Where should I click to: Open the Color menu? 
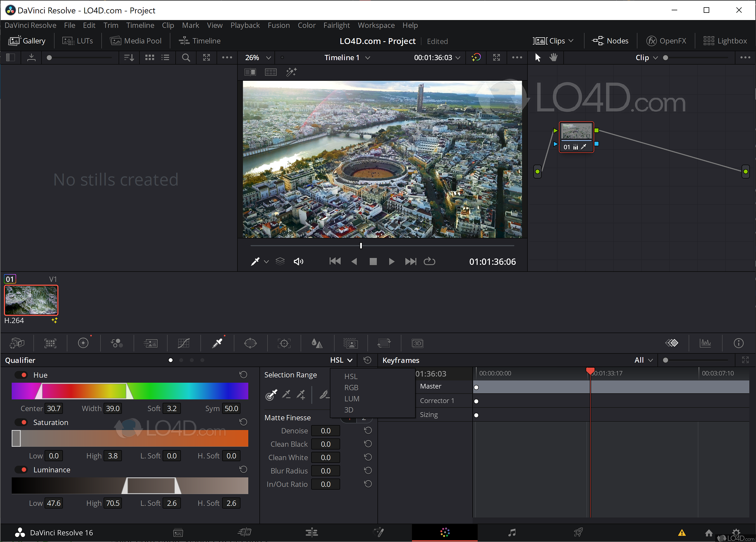click(306, 25)
